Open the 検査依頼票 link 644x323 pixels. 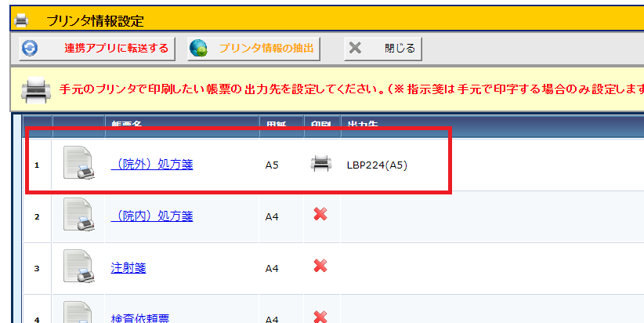(x=140, y=318)
